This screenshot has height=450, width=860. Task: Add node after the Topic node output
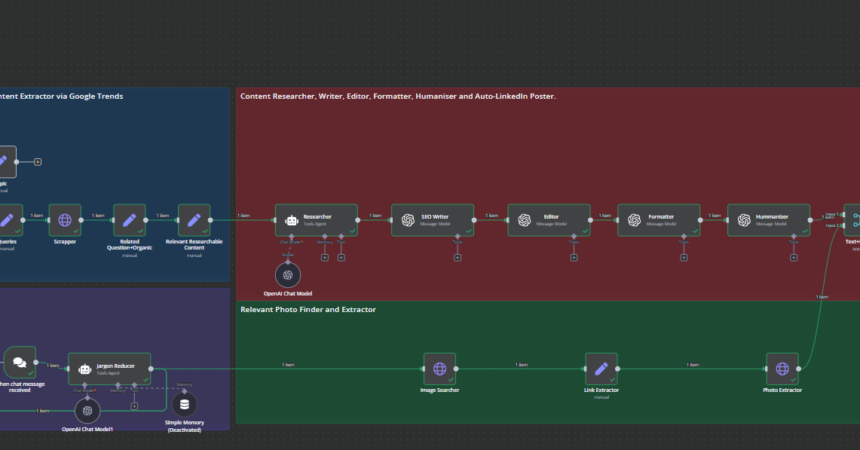pos(38,162)
